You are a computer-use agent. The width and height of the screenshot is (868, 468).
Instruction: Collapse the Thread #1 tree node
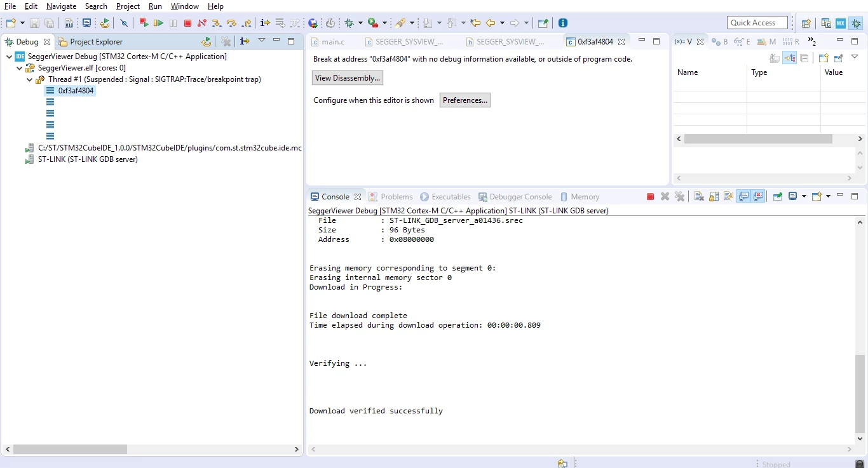(30, 79)
